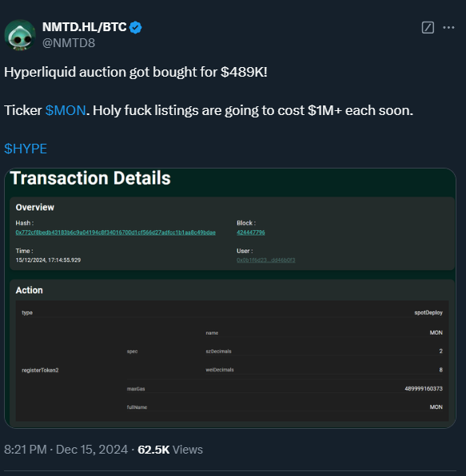Click the 62.5K Views count

point(170,450)
